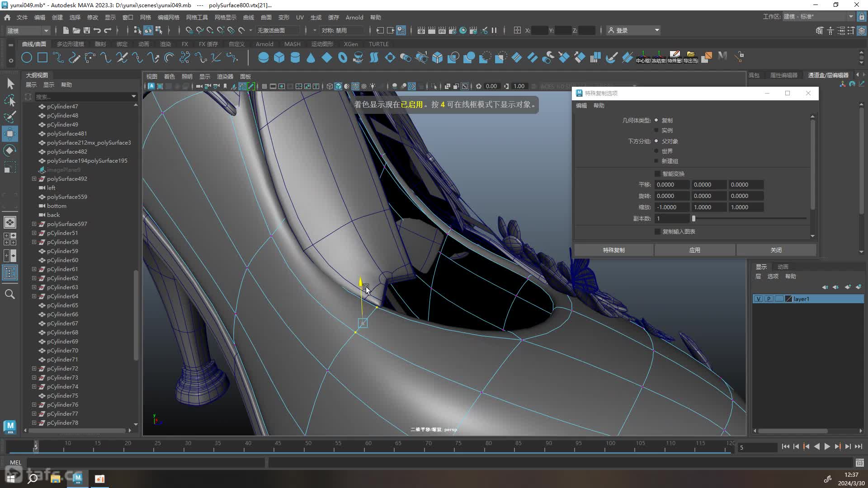The height and width of the screenshot is (488, 868).
Task: Click the Open scene folder icon
Action: coord(76,30)
